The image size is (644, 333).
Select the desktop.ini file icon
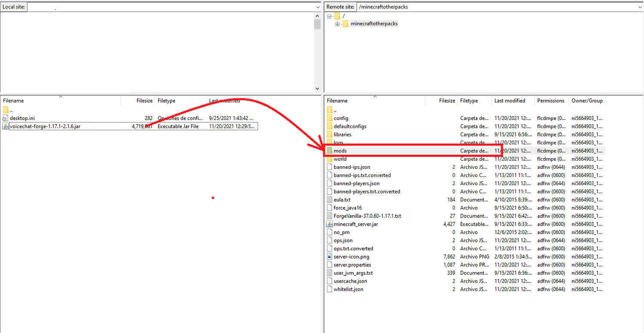click(6, 118)
